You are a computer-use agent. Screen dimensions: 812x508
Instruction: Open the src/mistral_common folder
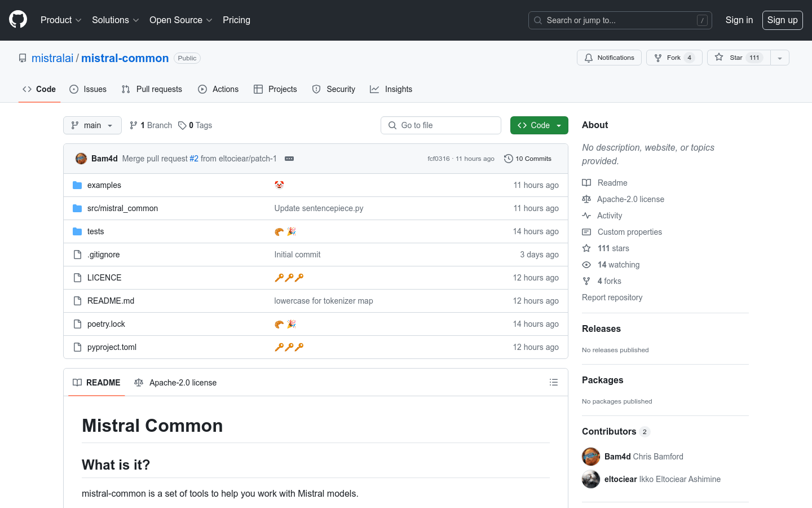(122, 208)
